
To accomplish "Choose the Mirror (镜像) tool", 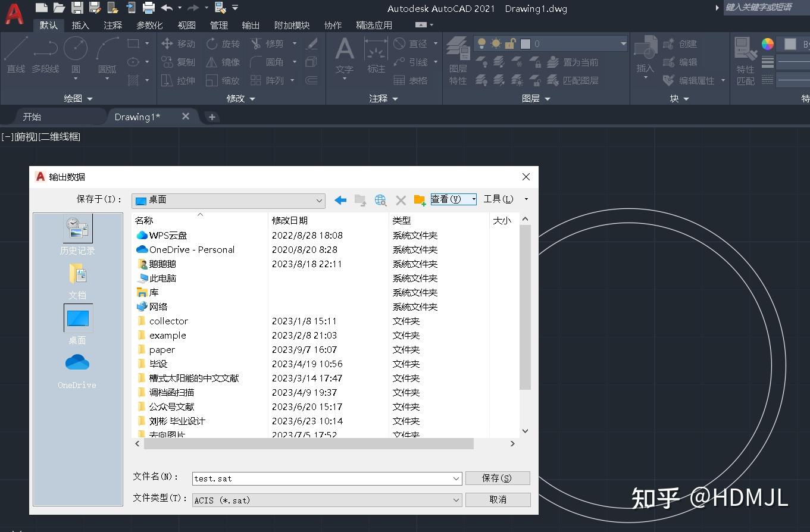I will pyautogui.click(x=223, y=62).
